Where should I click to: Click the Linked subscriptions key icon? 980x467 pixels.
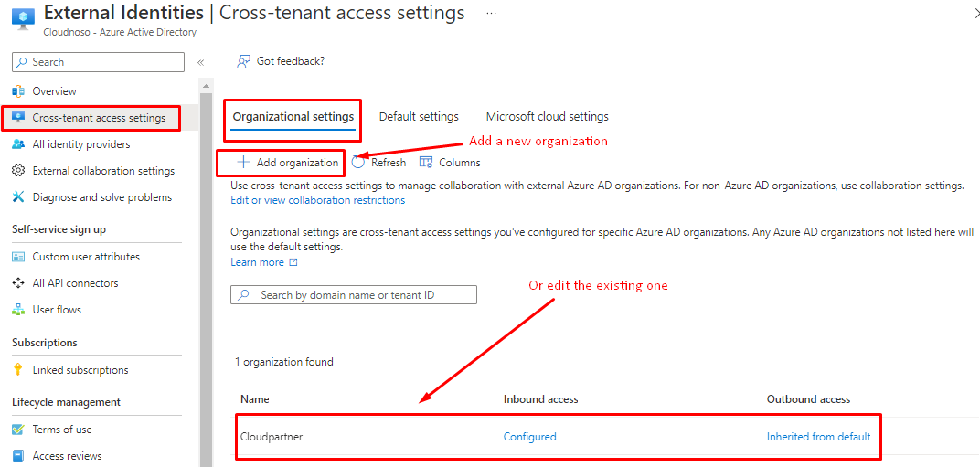tap(18, 370)
